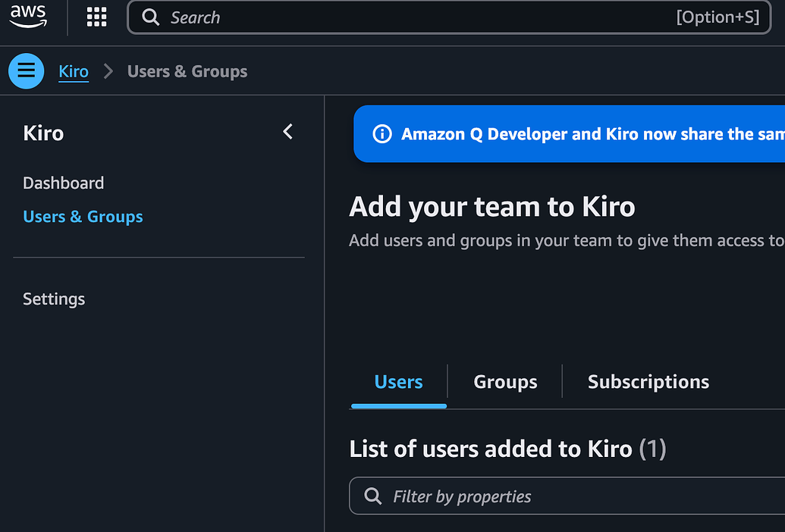Toggle the blue hamburger navigation button

[26, 71]
